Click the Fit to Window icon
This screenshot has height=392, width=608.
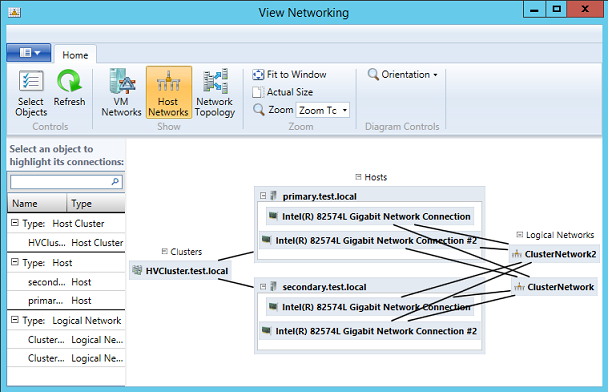coord(258,74)
